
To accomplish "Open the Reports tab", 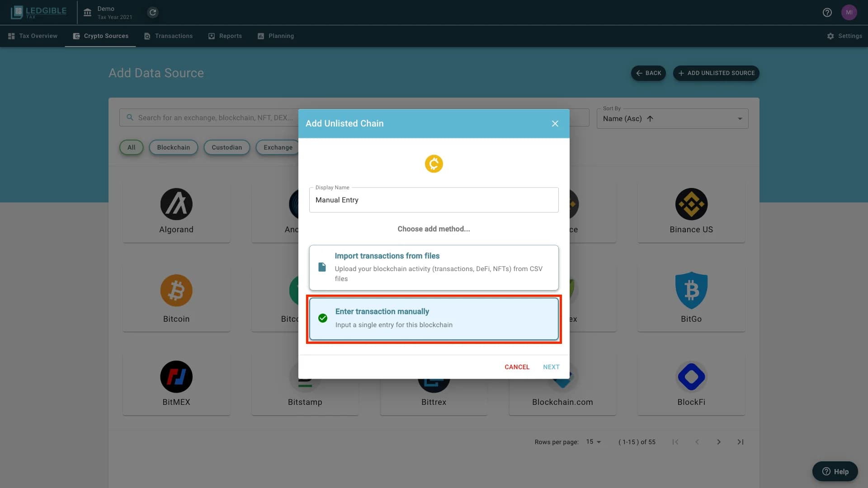I will point(225,36).
